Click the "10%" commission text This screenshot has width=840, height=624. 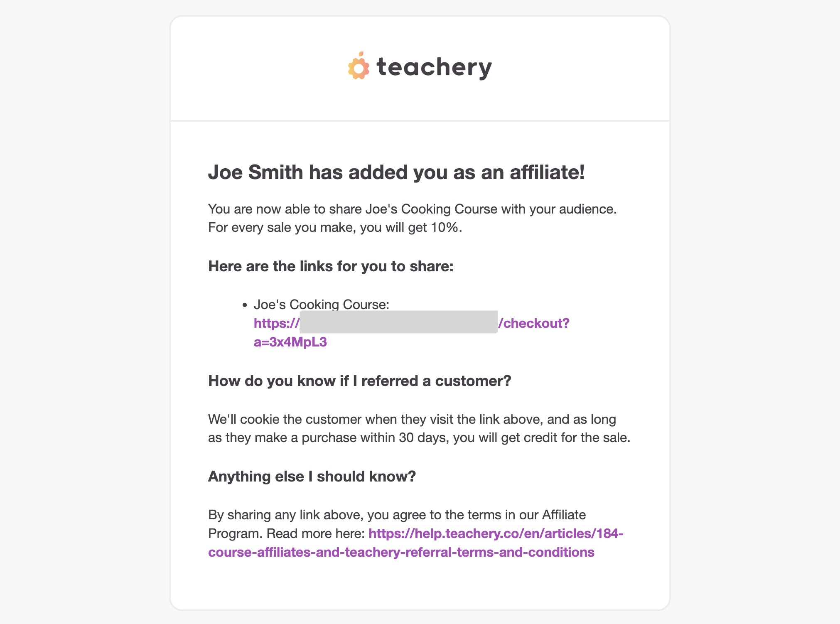click(445, 228)
